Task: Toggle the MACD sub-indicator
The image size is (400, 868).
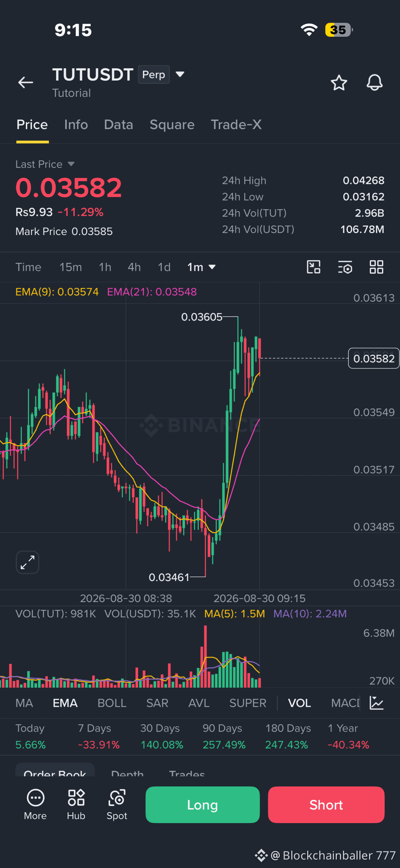Action: click(345, 703)
